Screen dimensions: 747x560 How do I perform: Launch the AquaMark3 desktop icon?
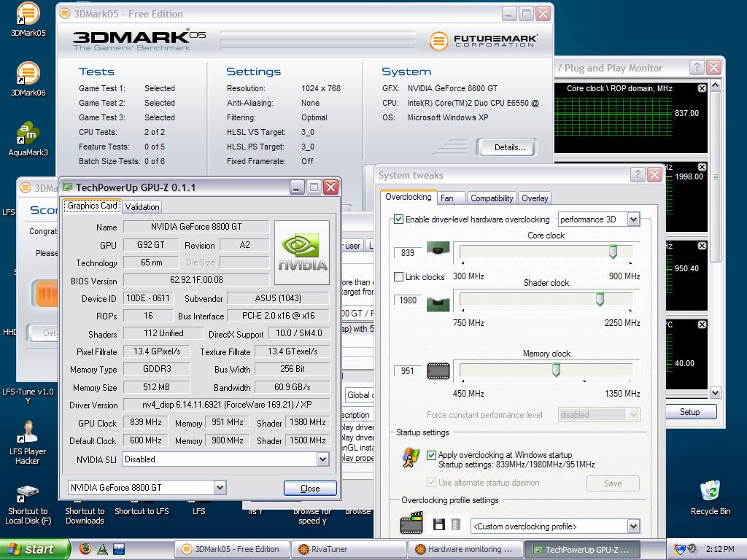point(28,139)
